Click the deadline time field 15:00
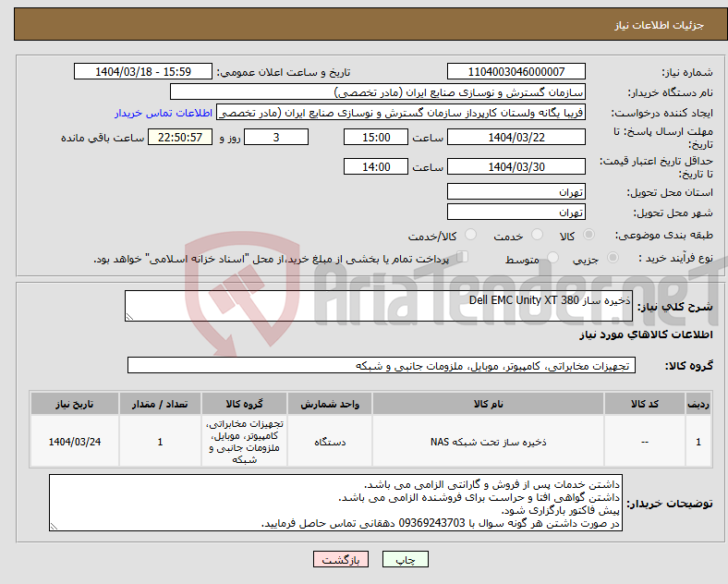The width and height of the screenshot is (728, 584). [x=376, y=137]
